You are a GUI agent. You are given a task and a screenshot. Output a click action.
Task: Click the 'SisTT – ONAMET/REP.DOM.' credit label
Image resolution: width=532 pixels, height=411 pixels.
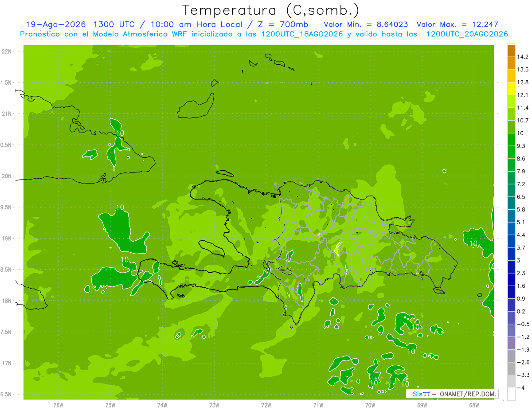pyautogui.click(x=452, y=394)
